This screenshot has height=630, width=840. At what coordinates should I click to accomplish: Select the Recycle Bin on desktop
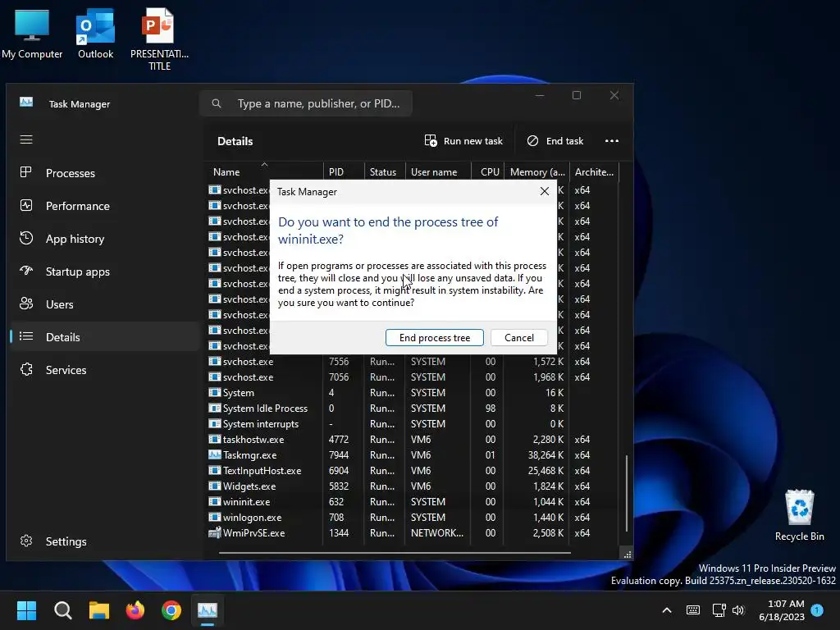(799, 515)
